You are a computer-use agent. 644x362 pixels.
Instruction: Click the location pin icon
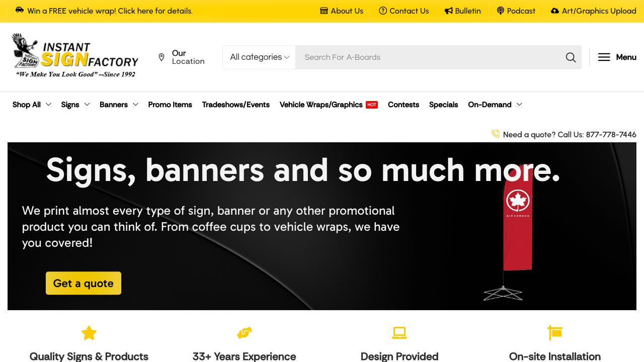162,57
